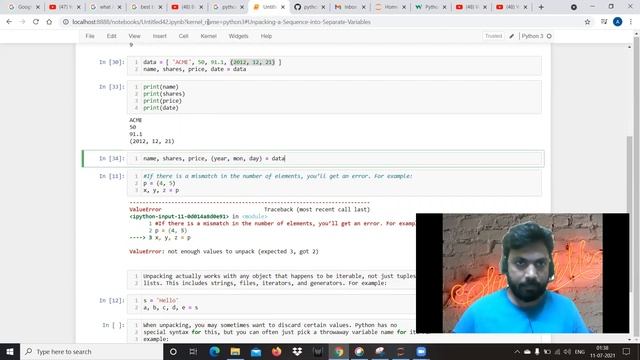Open Mail app from taskbar
This screenshot has width=640, height=360.
pyautogui.click(x=256, y=351)
